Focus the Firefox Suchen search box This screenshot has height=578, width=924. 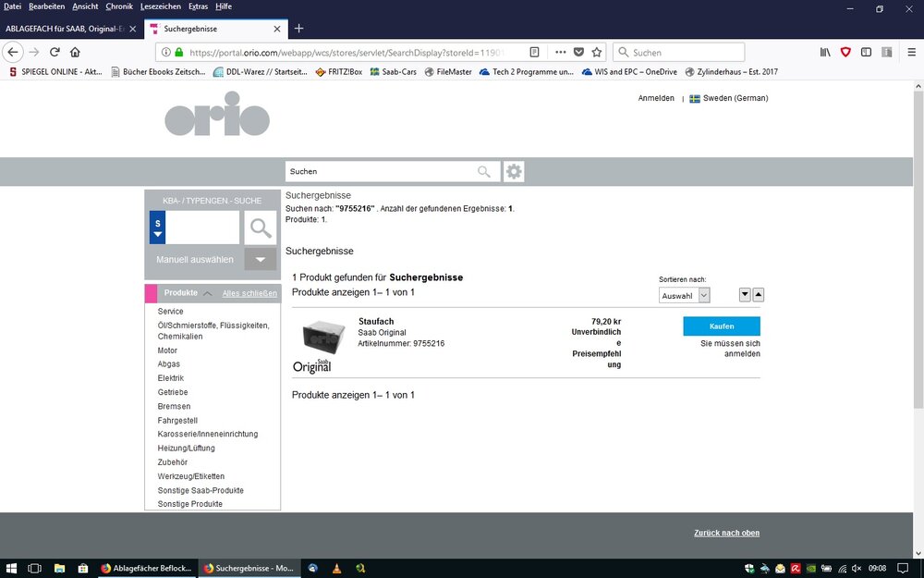679,52
